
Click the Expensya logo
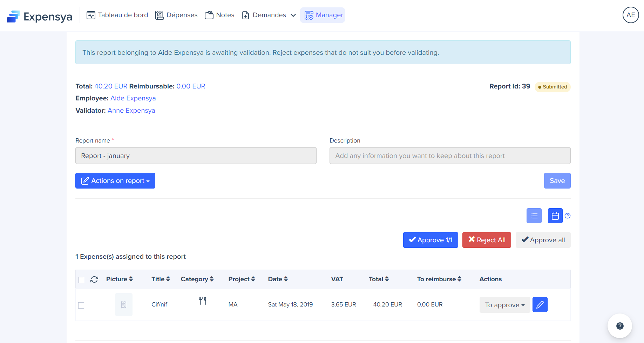pyautogui.click(x=39, y=16)
